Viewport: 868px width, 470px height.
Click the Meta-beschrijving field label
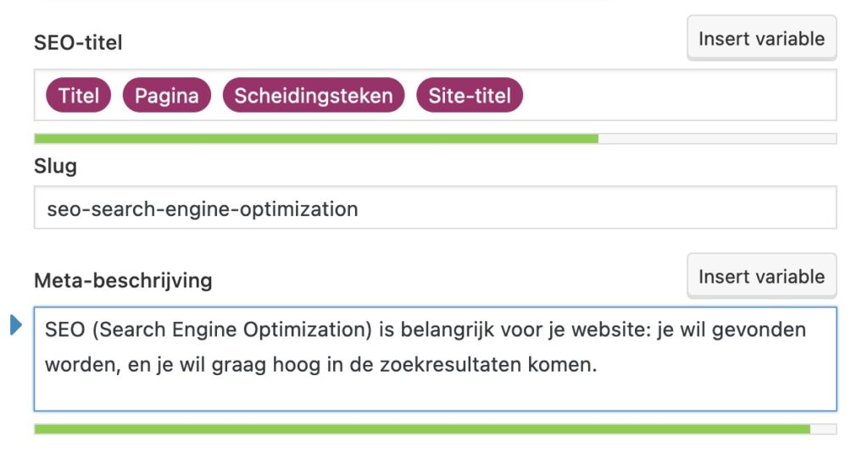tap(123, 280)
